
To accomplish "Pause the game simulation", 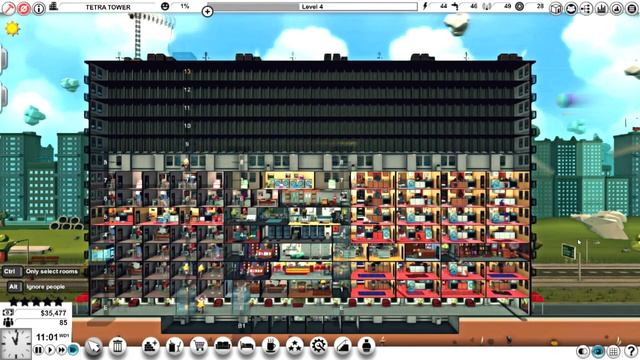I will tap(38, 350).
